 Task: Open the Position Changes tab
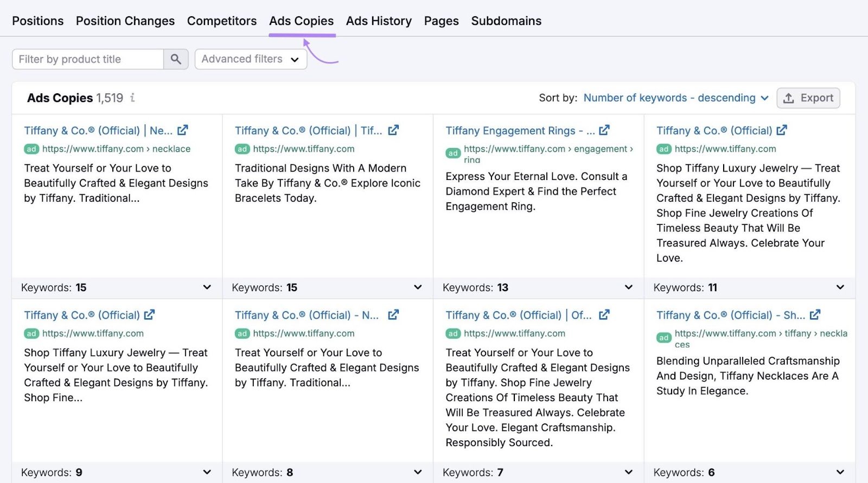pos(125,21)
